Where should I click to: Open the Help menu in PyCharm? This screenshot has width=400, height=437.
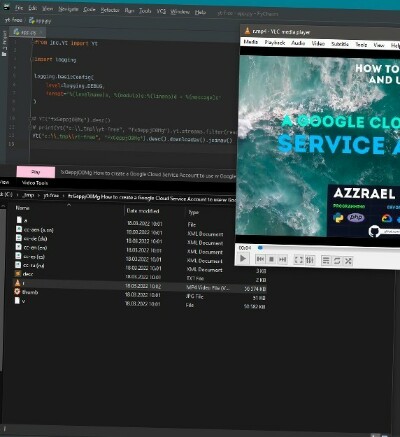point(200,12)
